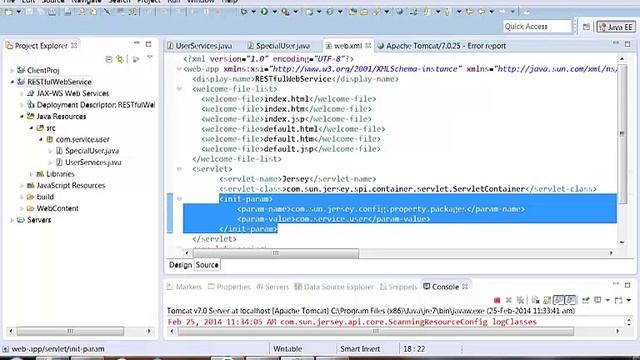
Task: Open the Data Source Explorer tab
Action: pos(334,287)
